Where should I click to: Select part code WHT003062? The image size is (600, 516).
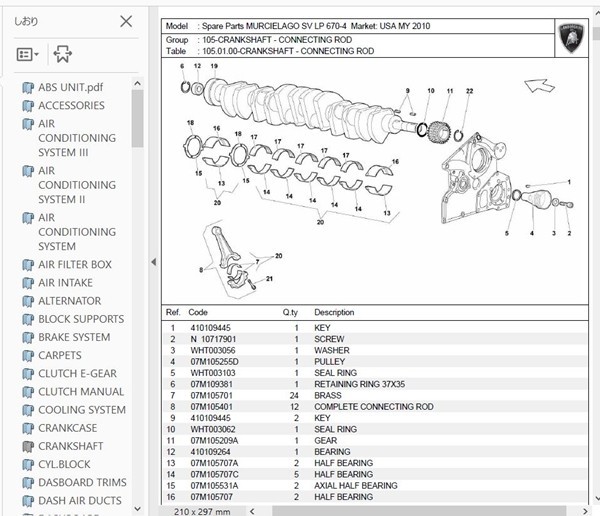tap(213, 429)
